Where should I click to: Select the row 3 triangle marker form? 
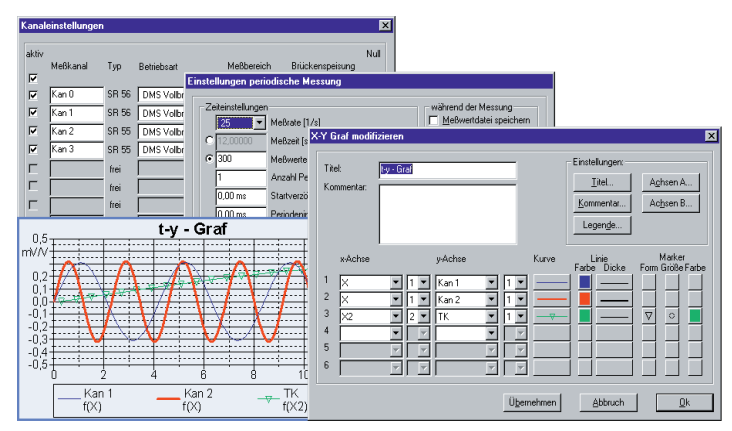point(648,316)
